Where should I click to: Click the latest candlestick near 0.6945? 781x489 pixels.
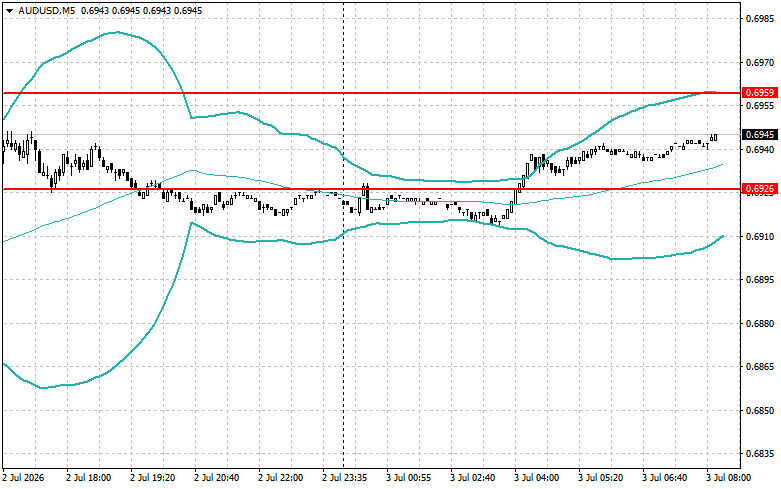(713, 137)
